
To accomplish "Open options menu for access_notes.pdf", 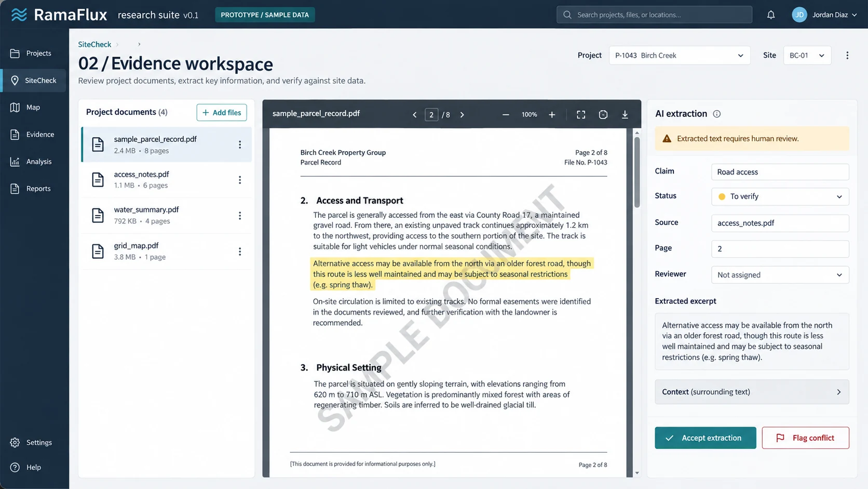I will 240,180.
